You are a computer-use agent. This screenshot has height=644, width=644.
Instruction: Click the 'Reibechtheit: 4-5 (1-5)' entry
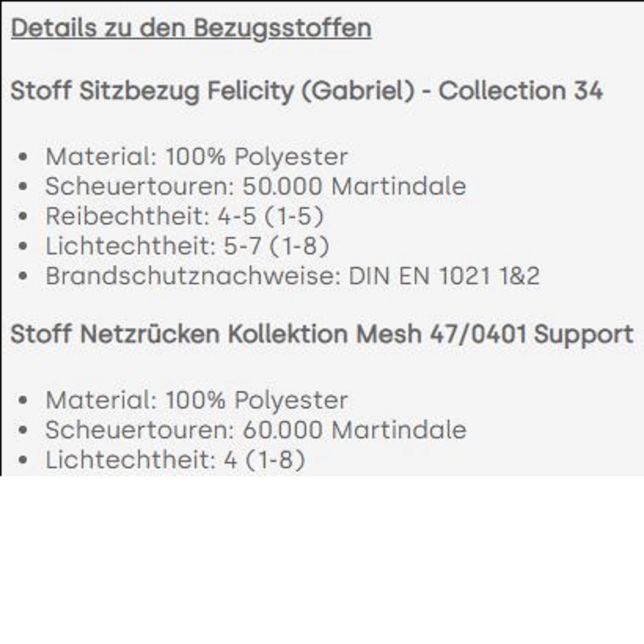click(185, 216)
